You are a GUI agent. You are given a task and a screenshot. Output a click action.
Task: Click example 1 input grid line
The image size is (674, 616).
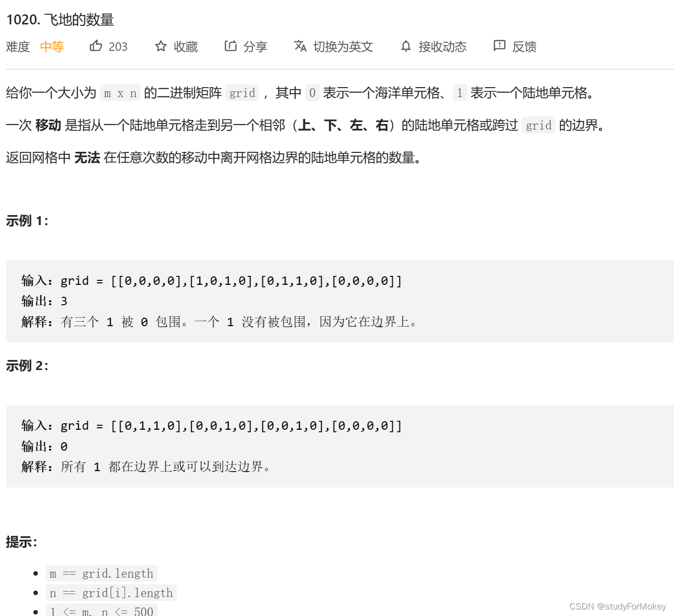pos(212,281)
